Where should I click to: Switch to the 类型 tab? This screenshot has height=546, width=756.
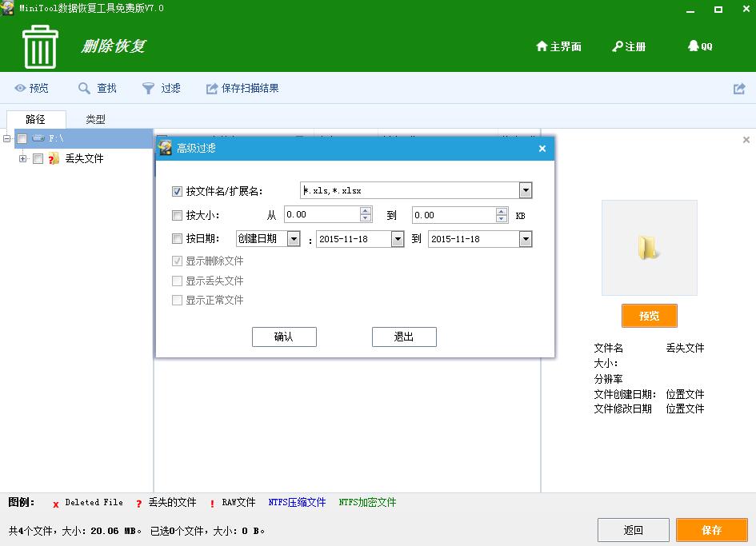(x=95, y=119)
